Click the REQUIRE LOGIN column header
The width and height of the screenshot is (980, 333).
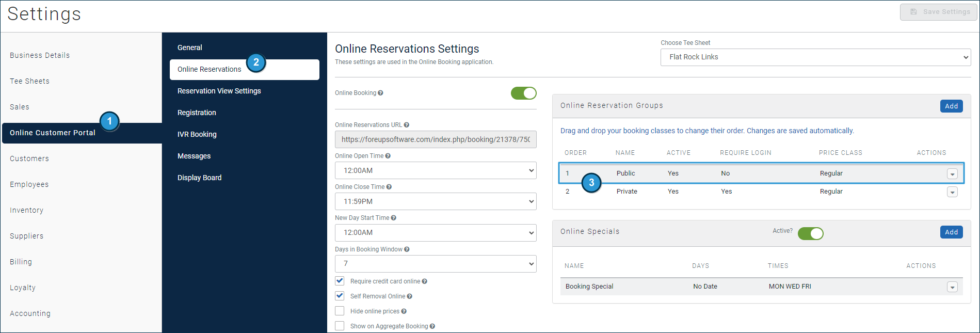[745, 153]
